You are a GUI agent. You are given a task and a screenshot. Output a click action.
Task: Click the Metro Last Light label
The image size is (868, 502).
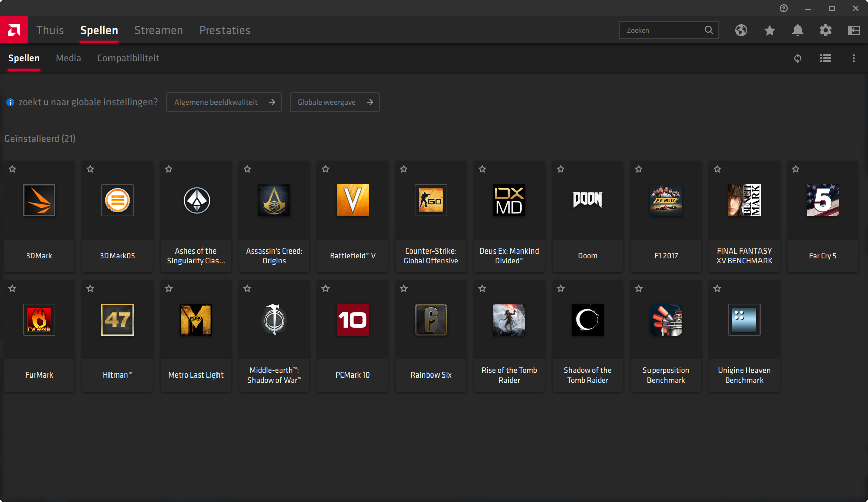[x=196, y=375]
